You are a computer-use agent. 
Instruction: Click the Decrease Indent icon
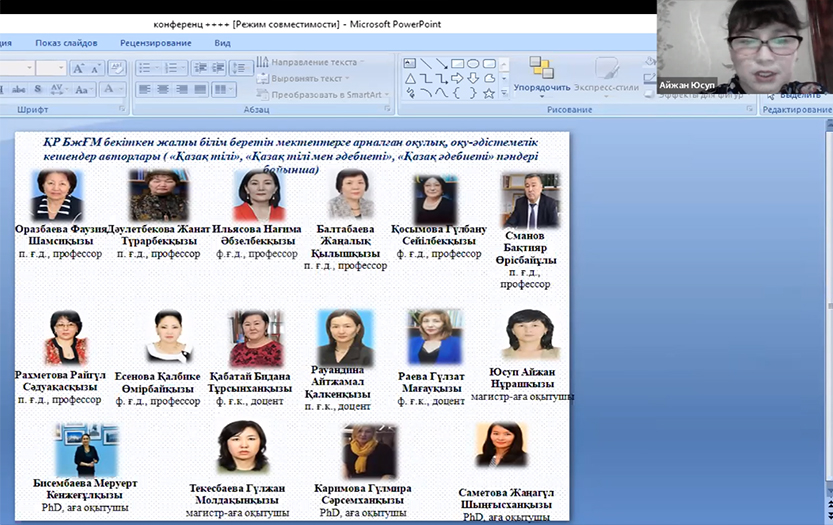(198, 68)
